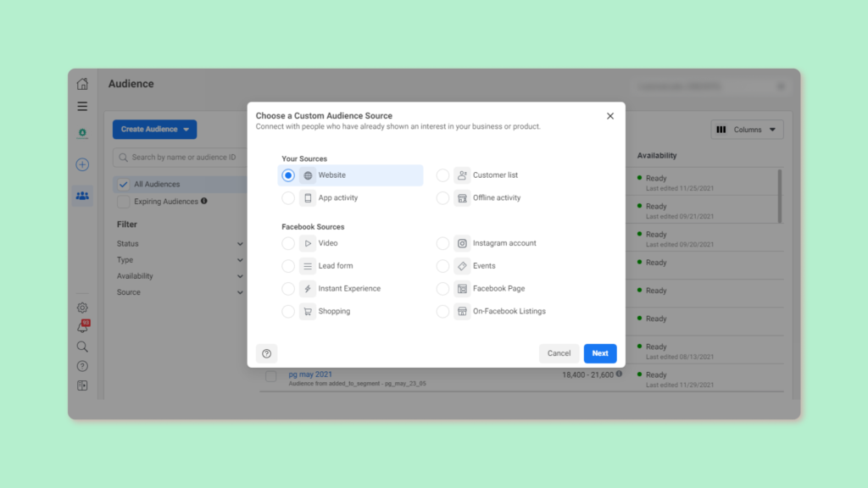The height and width of the screenshot is (488, 868).
Task: Open the pg may 2021 audience link
Action: (x=310, y=374)
